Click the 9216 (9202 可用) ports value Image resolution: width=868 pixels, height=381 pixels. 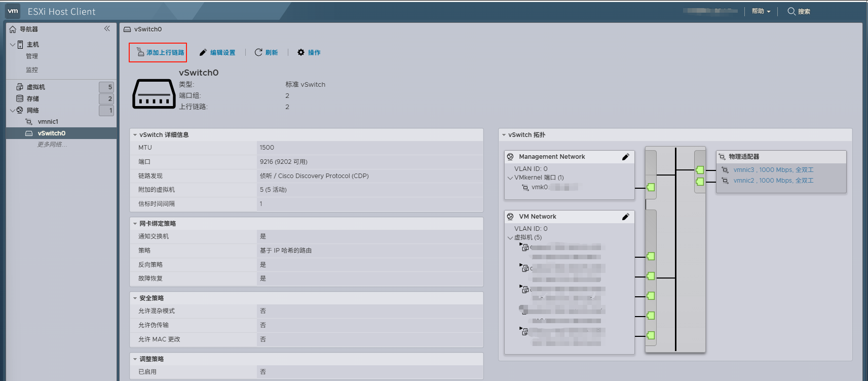click(x=283, y=162)
